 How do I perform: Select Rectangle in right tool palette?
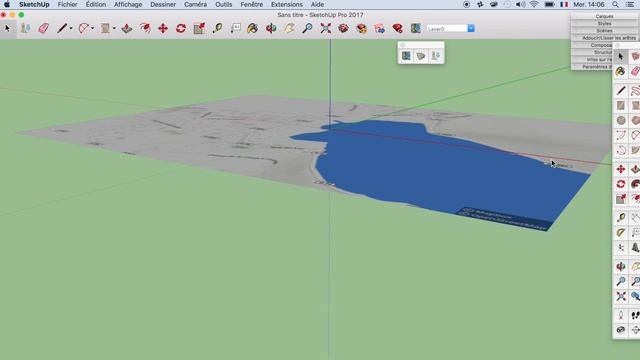[621, 106]
